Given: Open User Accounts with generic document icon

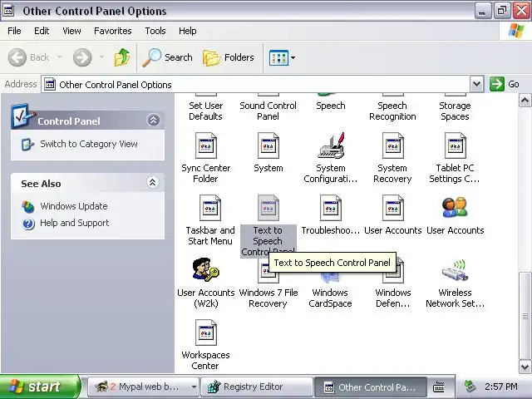Looking at the screenshot, I should (393, 208).
